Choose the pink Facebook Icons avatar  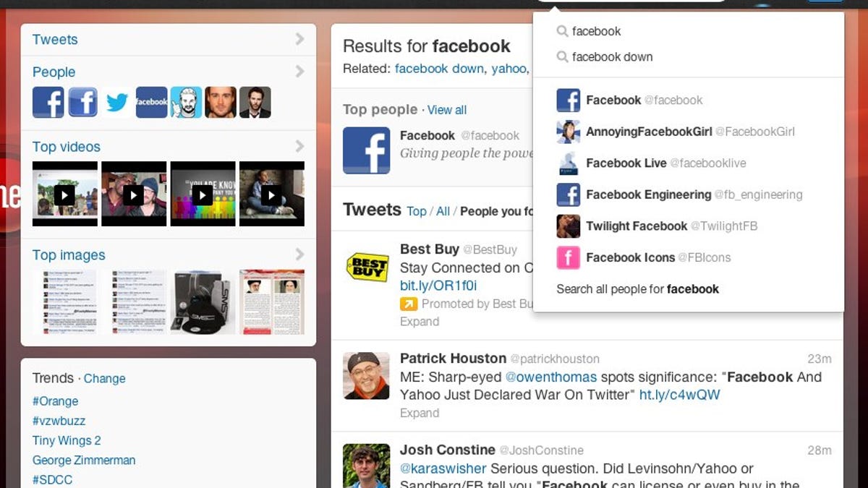(568, 257)
